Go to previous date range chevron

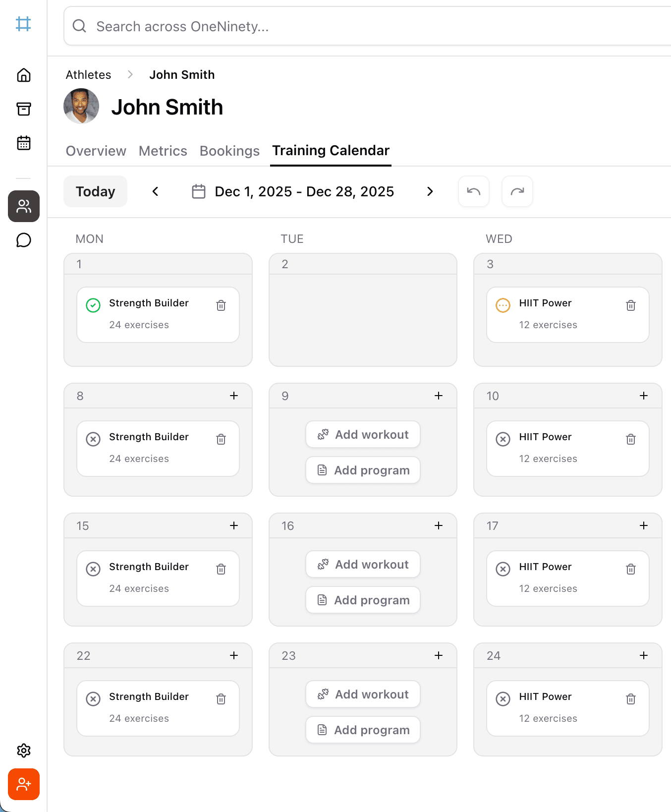click(155, 191)
